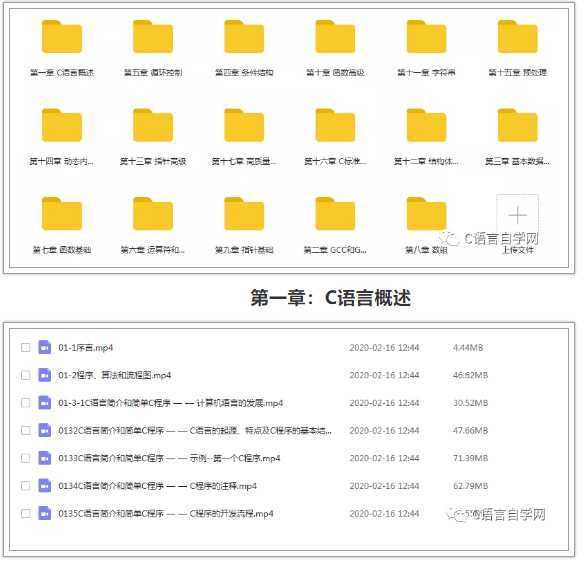Open the 第五章 循环控制 folder

(153, 37)
